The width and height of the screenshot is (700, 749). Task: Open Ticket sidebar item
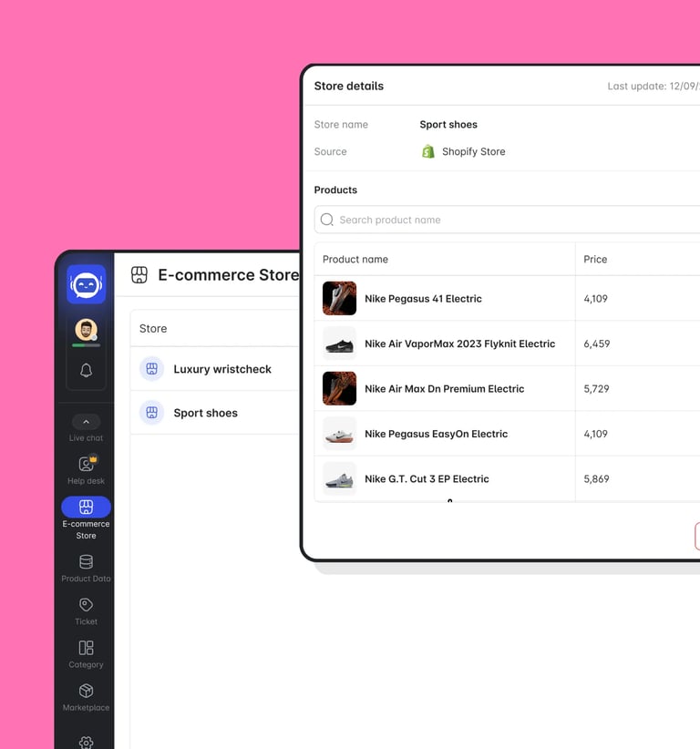(x=86, y=611)
